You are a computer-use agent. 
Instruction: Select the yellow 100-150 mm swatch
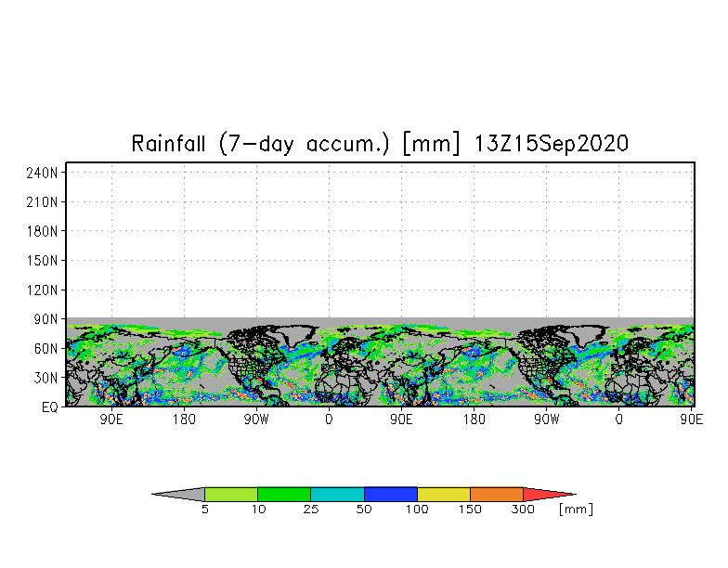click(444, 494)
